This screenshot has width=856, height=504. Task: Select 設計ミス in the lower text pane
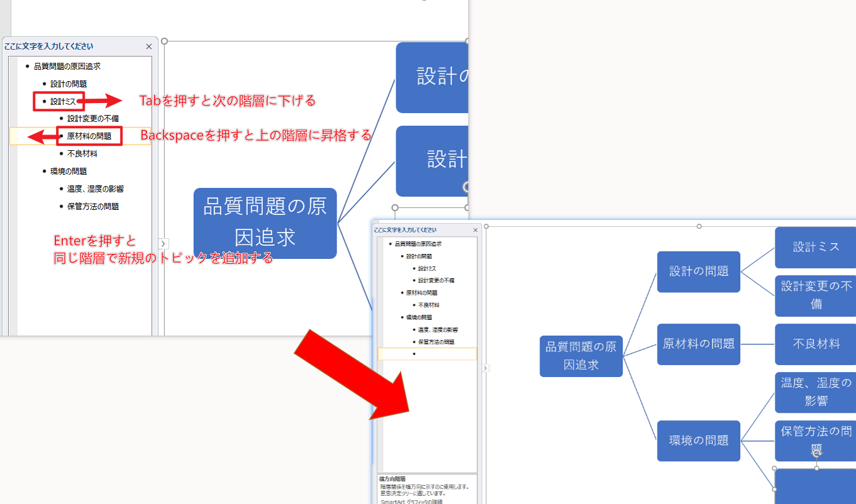[427, 268]
